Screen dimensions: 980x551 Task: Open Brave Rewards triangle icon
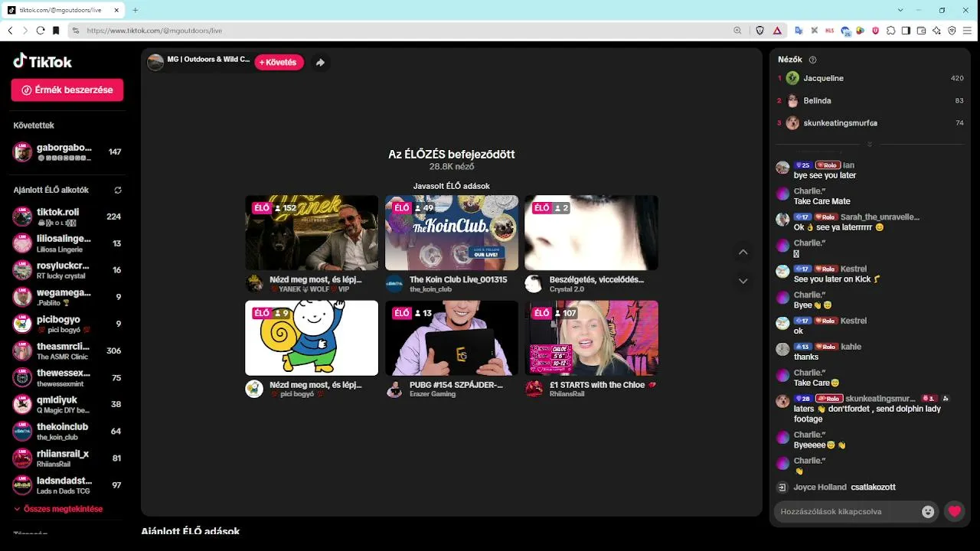pos(777,31)
